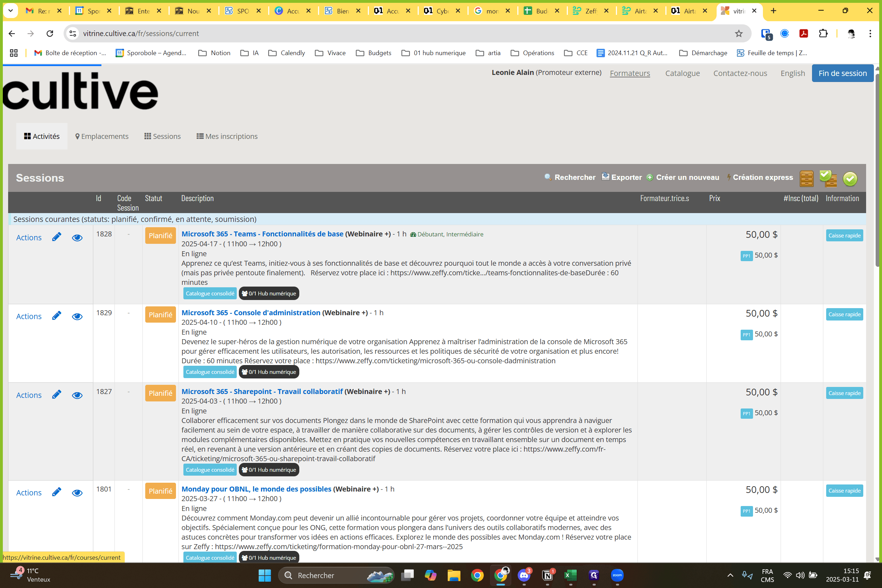The height and width of the screenshot is (588, 882).
Task: Click Catalogue consolidé tag for session 1829
Action: pos(210,372)
